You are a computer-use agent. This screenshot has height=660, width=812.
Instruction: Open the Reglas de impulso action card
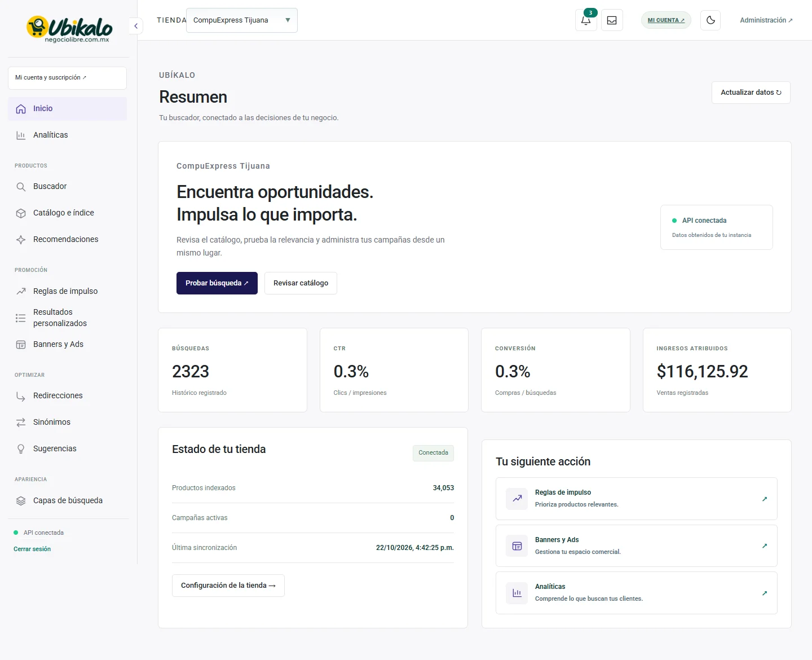[637, 499]
